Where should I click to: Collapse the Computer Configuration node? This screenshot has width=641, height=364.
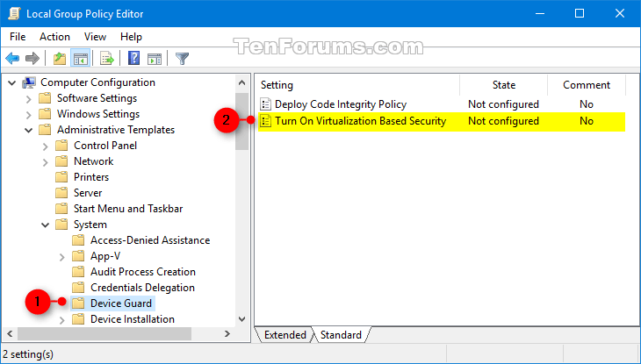12,83
